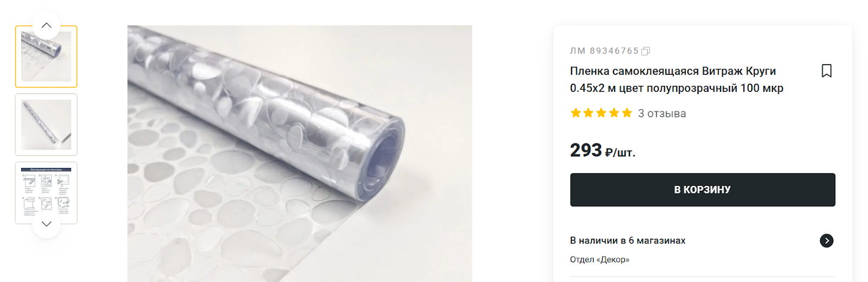
Task: Select the first roll photo thumbnail
Action: 46,57
